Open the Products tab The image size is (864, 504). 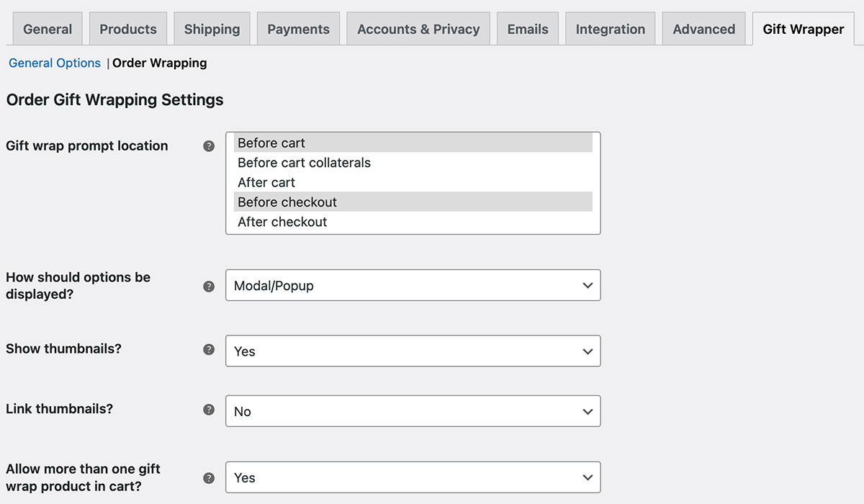[x=128, y=30]
